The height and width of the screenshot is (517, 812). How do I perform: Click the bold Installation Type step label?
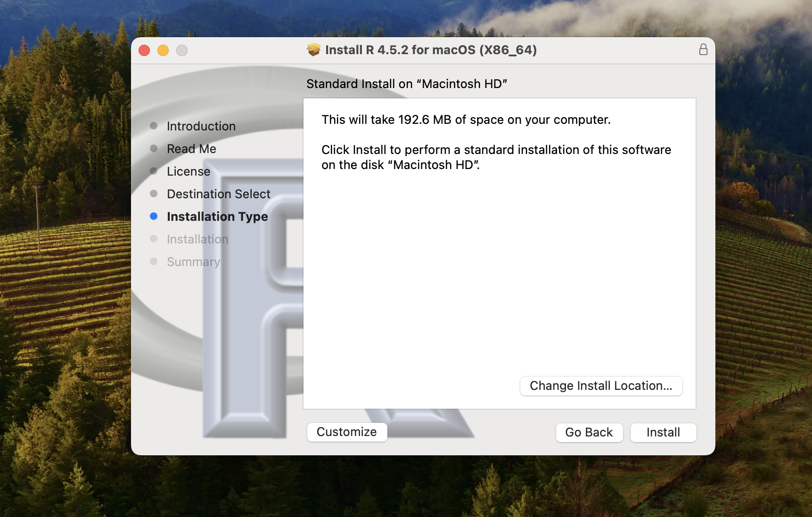(217, 217)
